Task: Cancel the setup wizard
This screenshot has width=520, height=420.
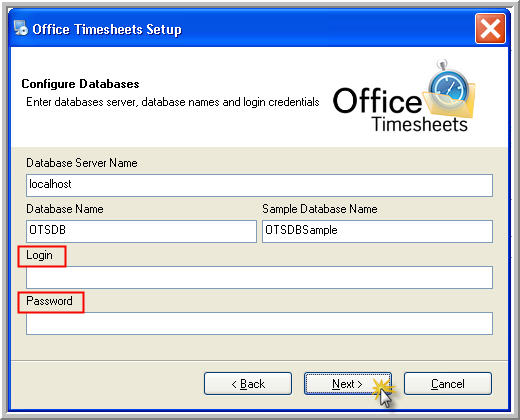Action: point(448,384)
